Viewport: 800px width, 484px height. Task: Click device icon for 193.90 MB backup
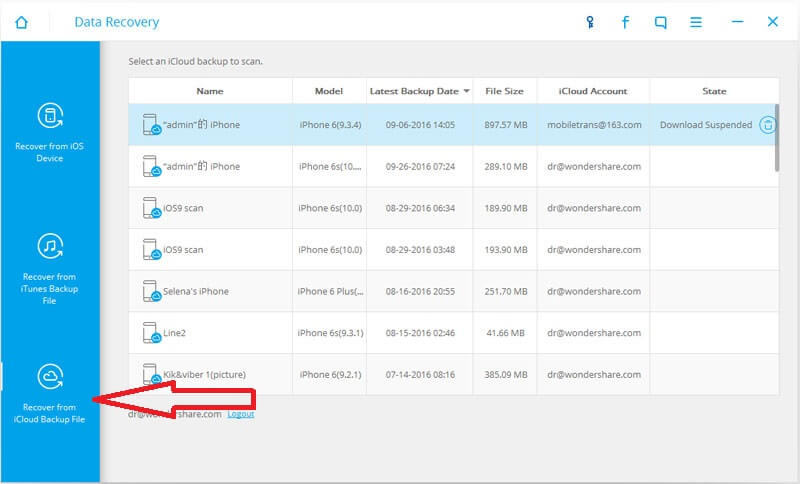click(x=152, y=250)
